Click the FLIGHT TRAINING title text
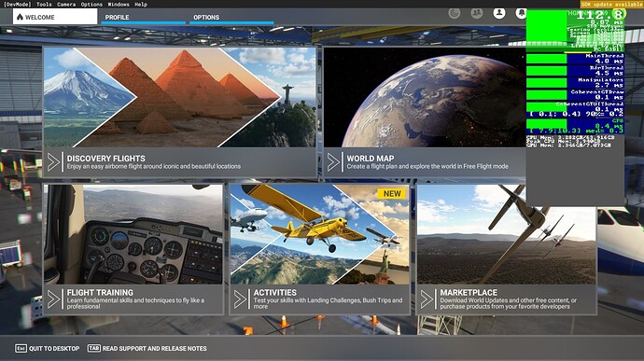The height and width of the screenshot is (361, 644). coord(100,293)
